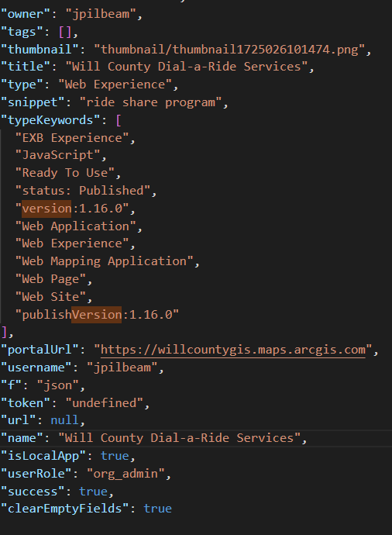Click the "name" key on current line

coord(22,438)
